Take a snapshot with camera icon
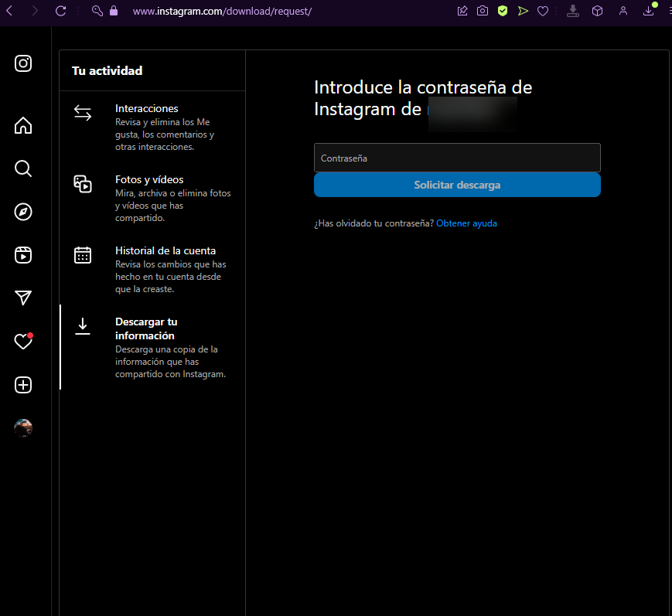 pos(483,11)
